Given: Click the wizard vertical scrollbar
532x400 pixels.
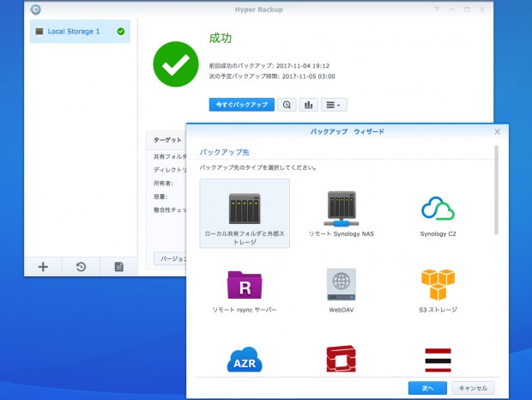Looking at the screenshot, I should pyautogui.click(x=496, y=190).
